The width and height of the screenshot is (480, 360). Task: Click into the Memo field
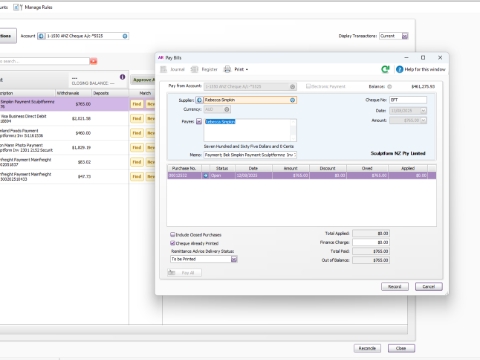(x=250, y=155)
